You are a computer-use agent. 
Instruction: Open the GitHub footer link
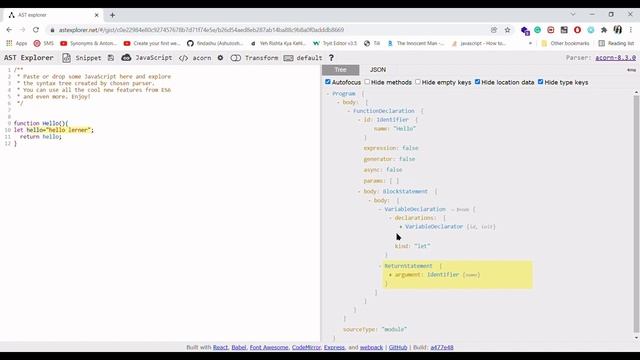(x=398, y=347)
